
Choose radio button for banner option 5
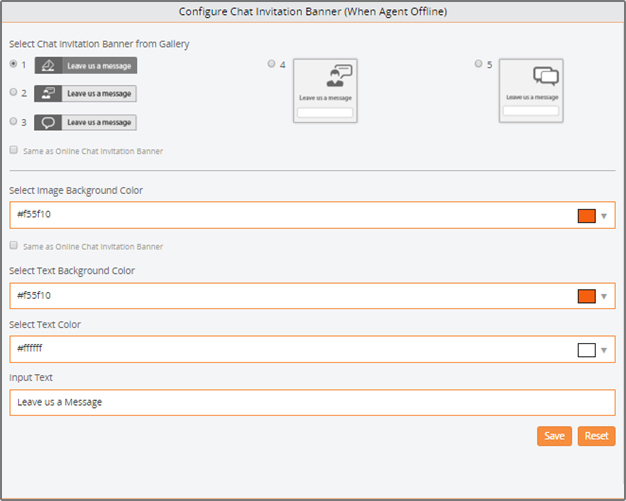click(x=478, y=63)
